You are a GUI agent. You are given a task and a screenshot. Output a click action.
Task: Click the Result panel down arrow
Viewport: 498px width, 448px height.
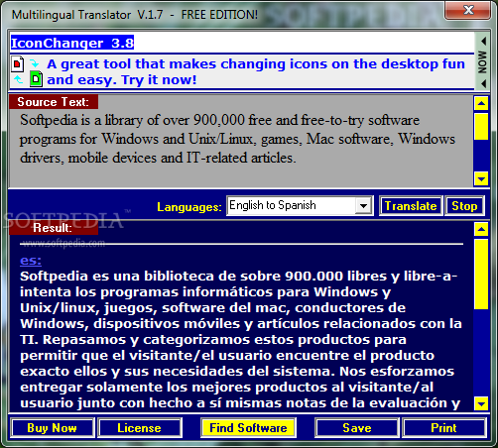click(481, 403)
